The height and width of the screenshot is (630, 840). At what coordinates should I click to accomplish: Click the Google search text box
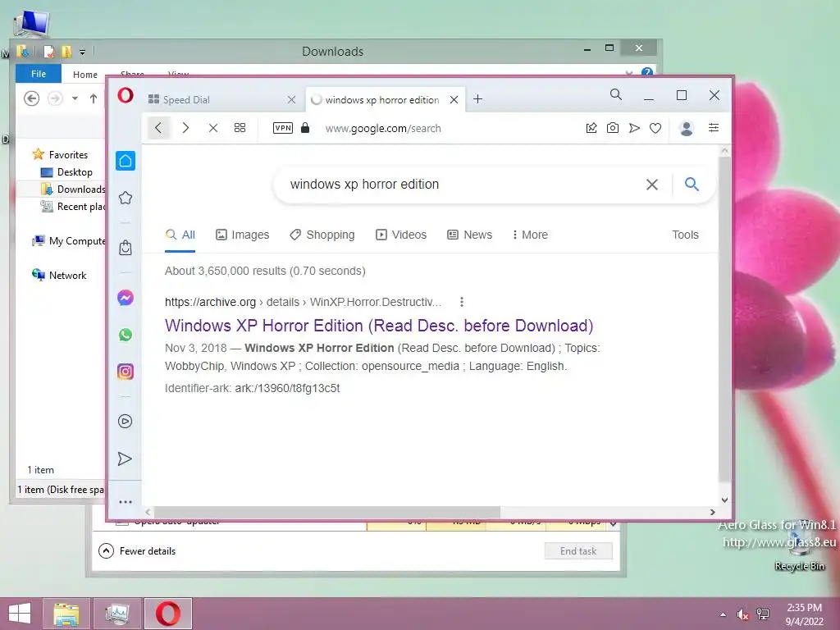(461, 185)
